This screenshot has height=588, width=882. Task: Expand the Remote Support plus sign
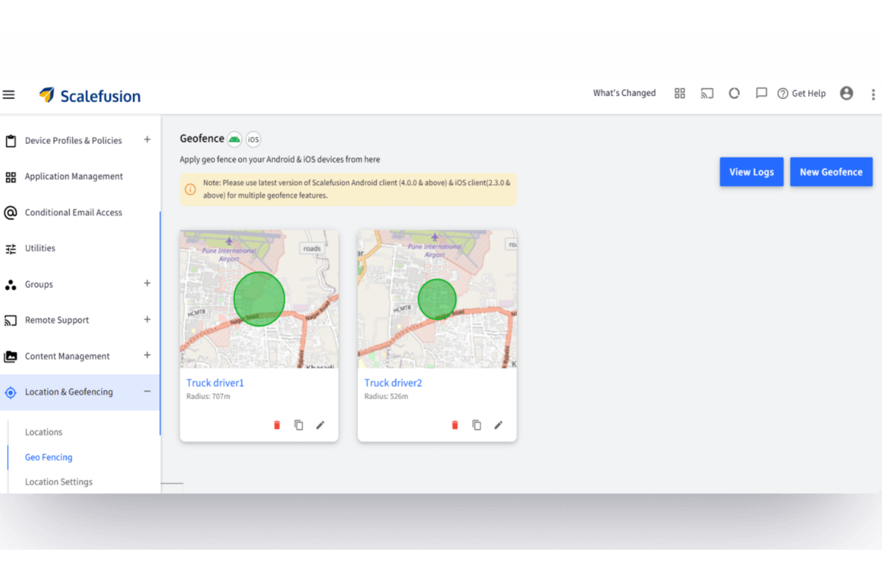(147, 319)
